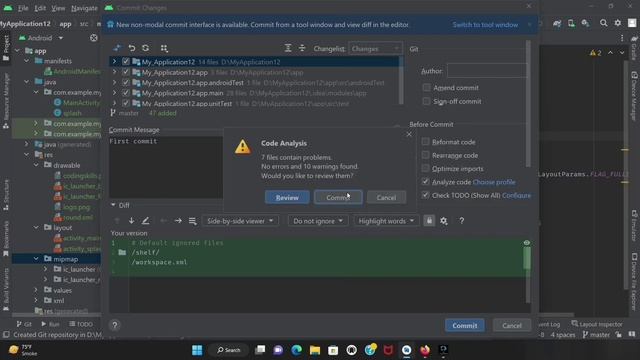
Task: Enable Optimize imports checkbox
Action: coord(425,168)
